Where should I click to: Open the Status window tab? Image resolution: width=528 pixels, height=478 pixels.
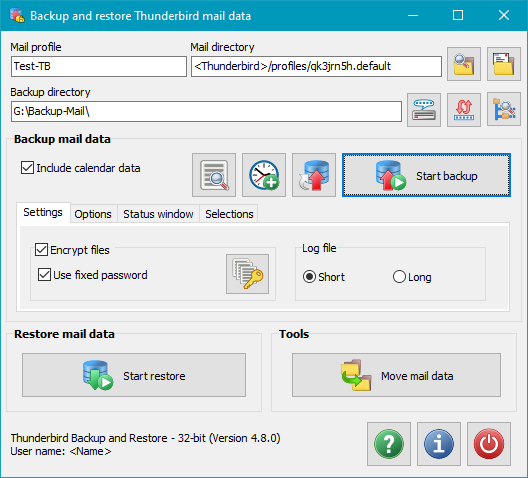158,214
